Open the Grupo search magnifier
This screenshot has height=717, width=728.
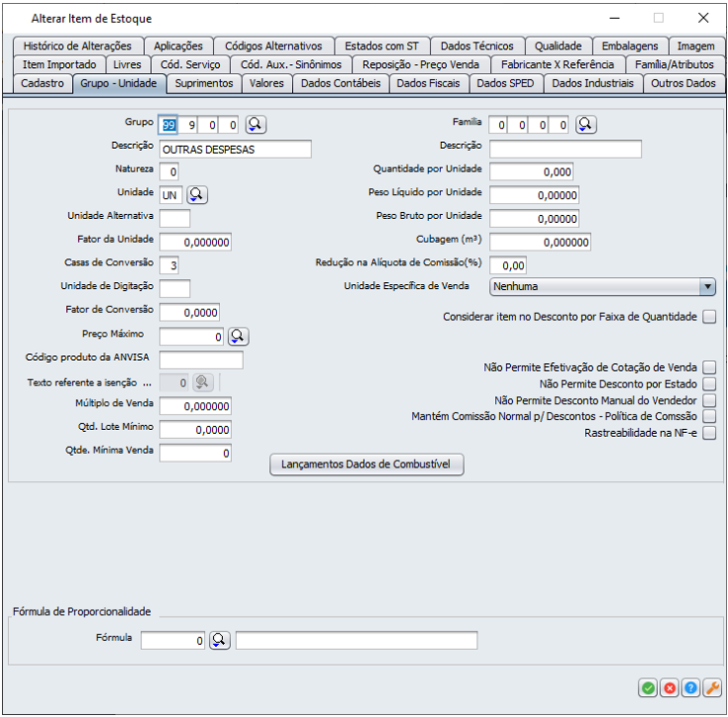coord(255,125)
